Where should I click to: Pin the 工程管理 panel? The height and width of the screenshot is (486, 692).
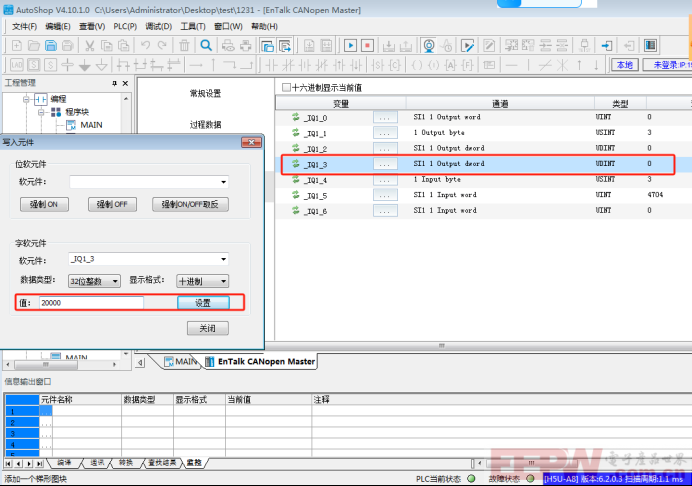tap(114, 83)
